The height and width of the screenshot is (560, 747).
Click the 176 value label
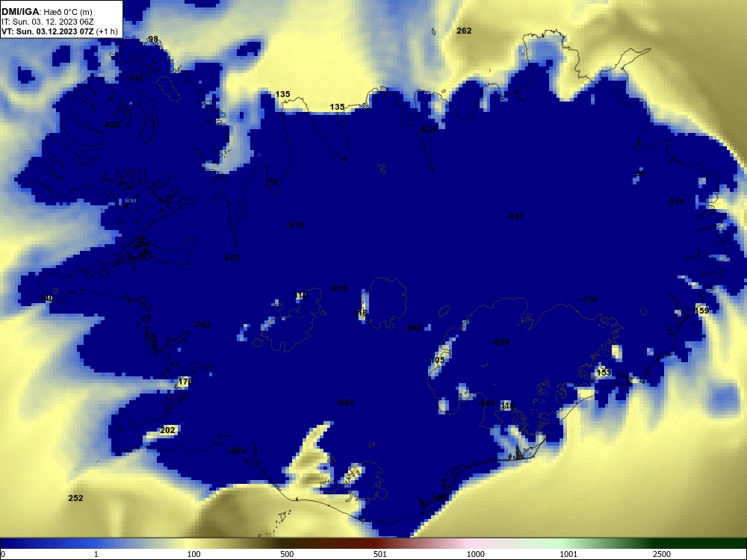pyautogui.click(x=185, y=382)
